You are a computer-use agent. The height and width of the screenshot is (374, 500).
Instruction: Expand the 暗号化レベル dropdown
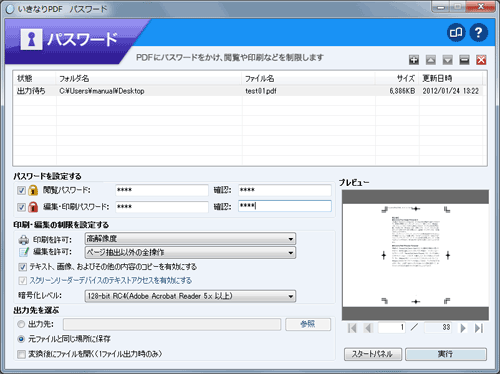tap(190, 296)
